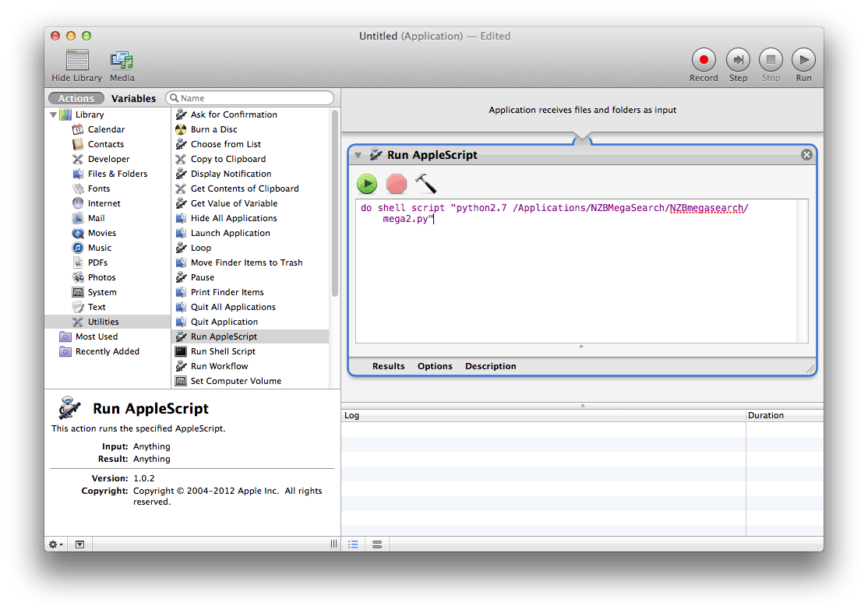
Task: Run the AppleScript with green play button
Action: pos(367,184)
